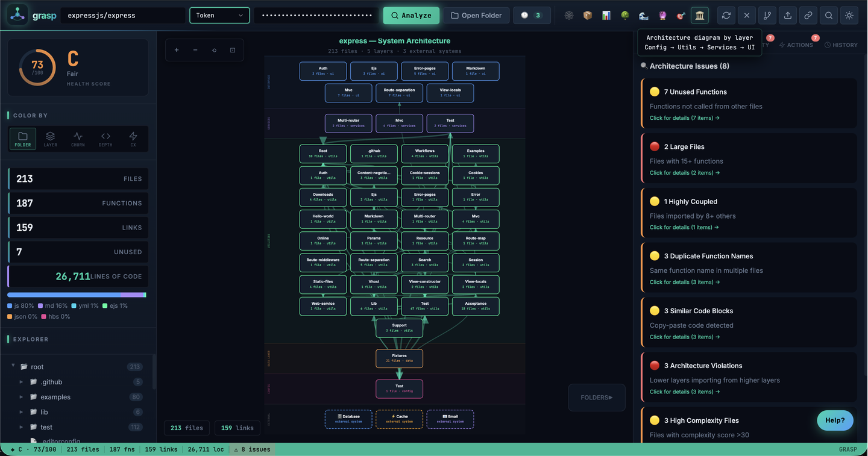Select the git branch icon in toolbar

[767, 15]
